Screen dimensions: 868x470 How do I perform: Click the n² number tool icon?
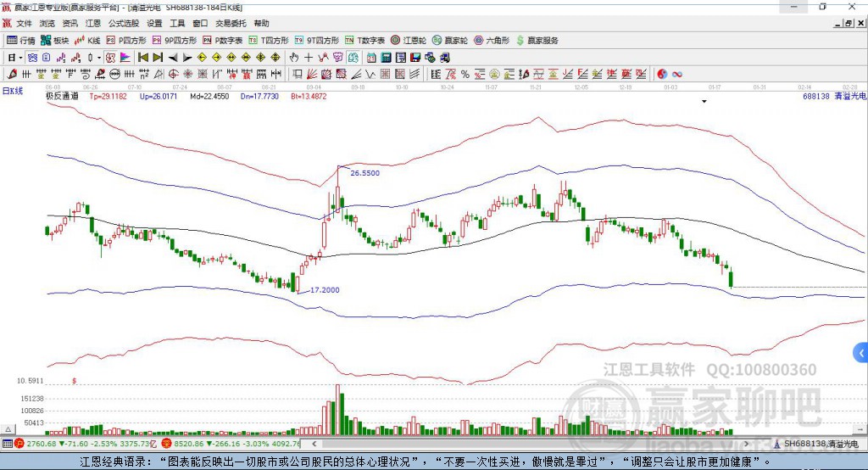coord(144,74)
